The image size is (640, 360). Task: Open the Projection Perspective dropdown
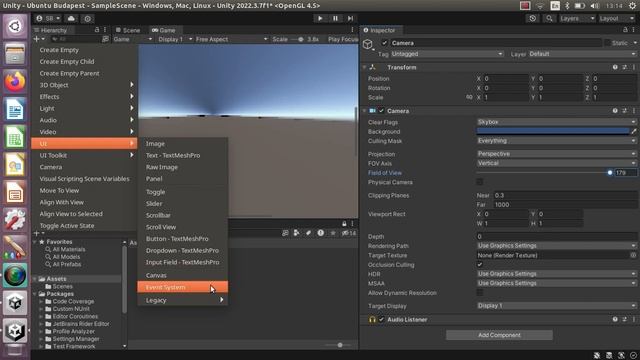557,154
